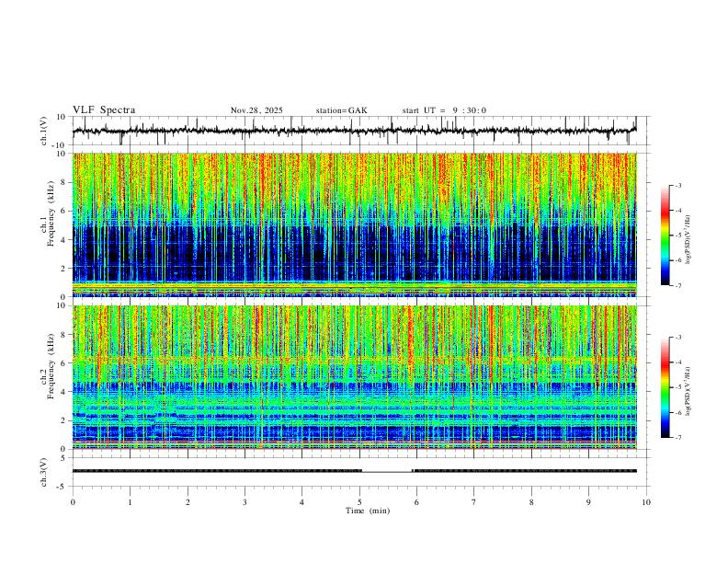Click the "5" tick of ch.3(V) axis
Viewport: 728px width, 563px height.
(x=64, y=458)
